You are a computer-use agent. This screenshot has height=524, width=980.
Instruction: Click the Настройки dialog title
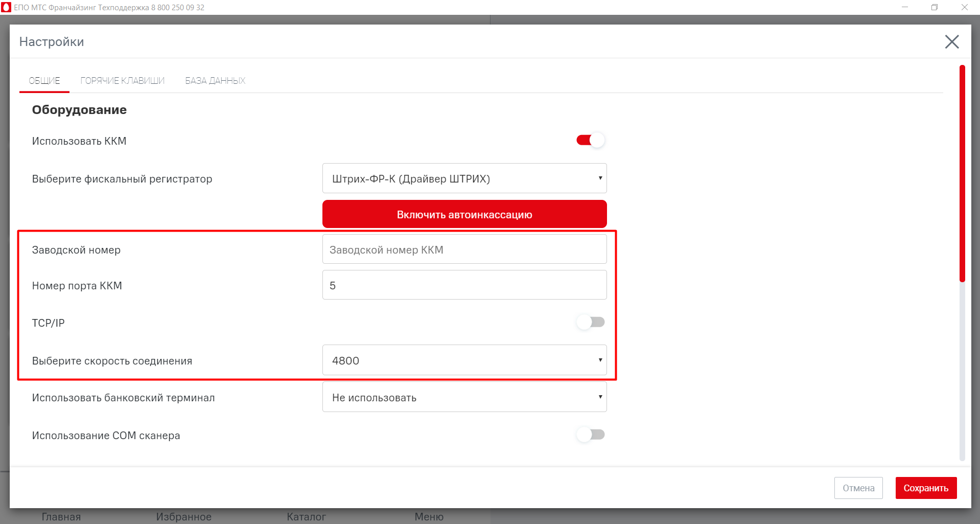click(52, 42)
